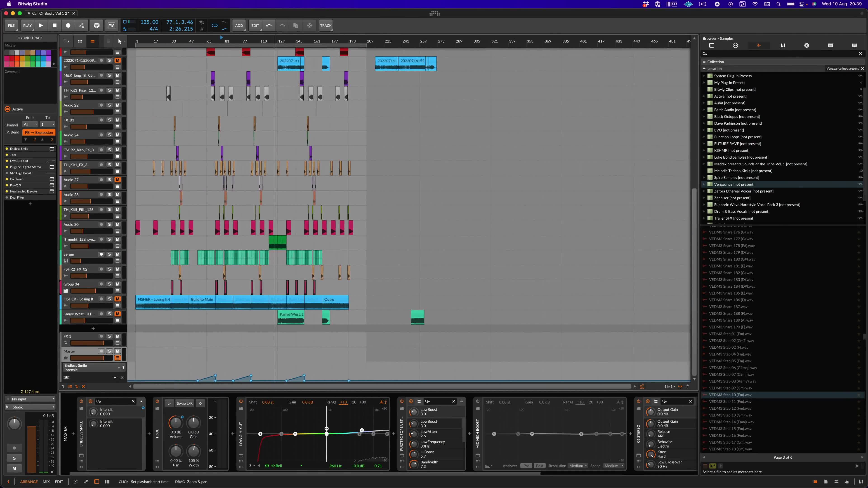Viewport: 868px width, 488px height.
Task: Undo last action arrow icon
Action: tap(269, 25)
